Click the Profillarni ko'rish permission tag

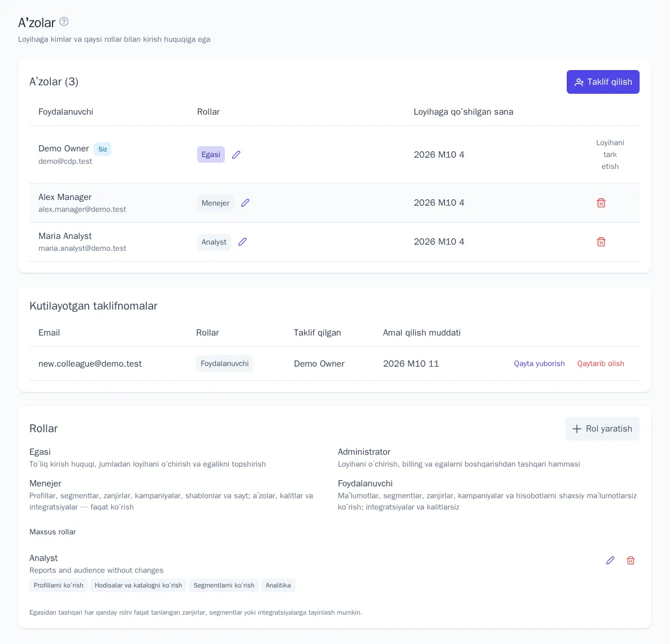(58, 585)
